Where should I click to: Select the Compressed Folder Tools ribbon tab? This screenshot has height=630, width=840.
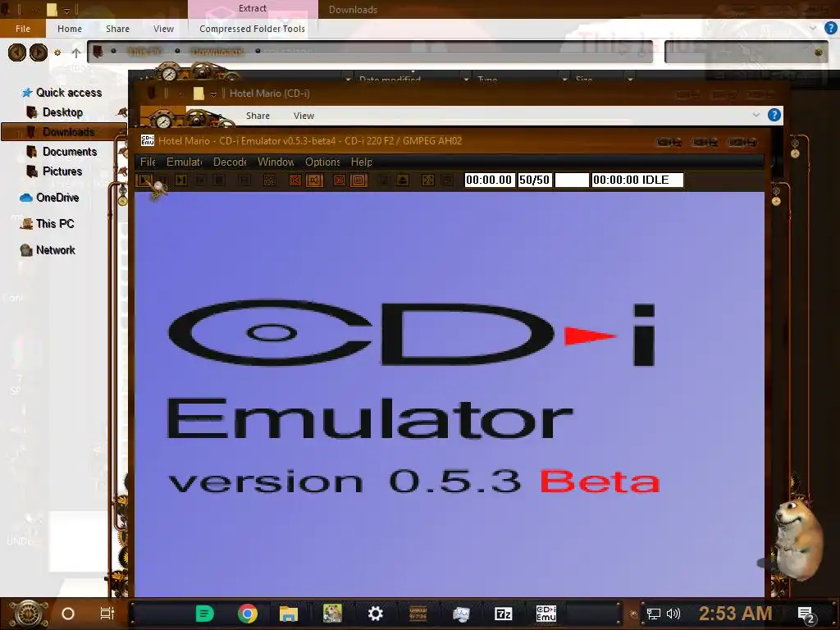point(252,29)
